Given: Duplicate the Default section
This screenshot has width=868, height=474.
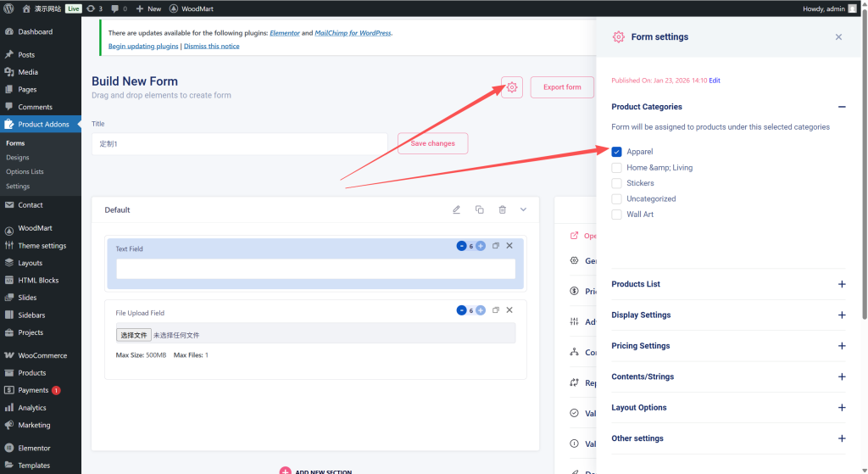Looking at the screenshot, I should point(479,209).
